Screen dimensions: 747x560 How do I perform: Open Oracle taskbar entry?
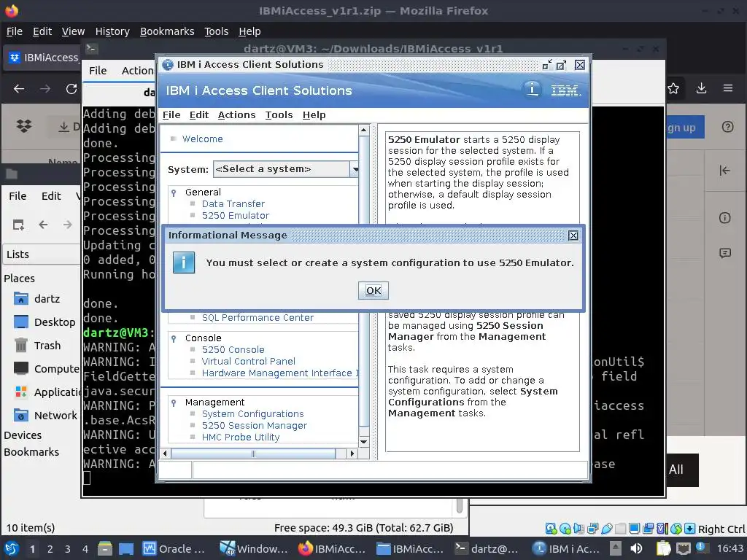point(174,549)
